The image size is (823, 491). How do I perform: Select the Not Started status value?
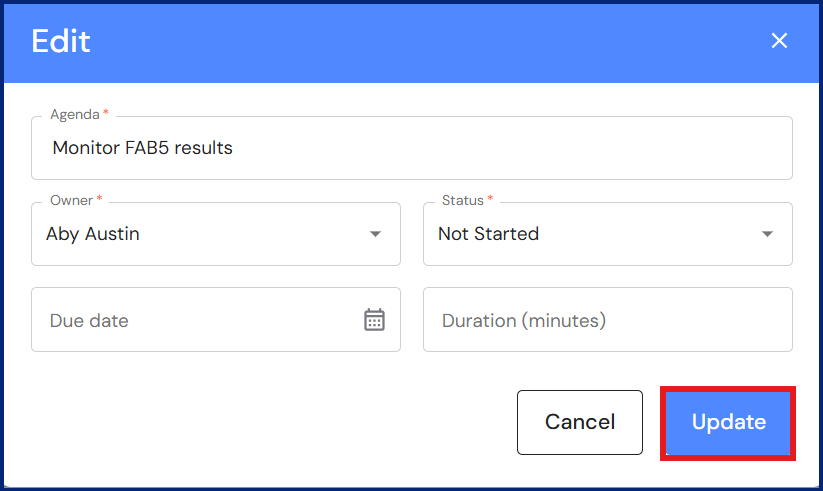coord(488,234)
